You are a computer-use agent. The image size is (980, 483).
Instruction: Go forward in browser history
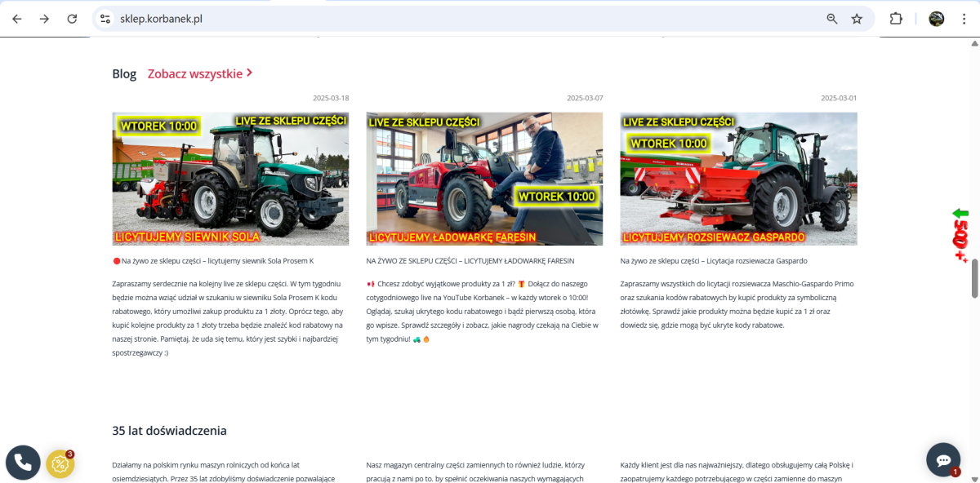point(44,19)
